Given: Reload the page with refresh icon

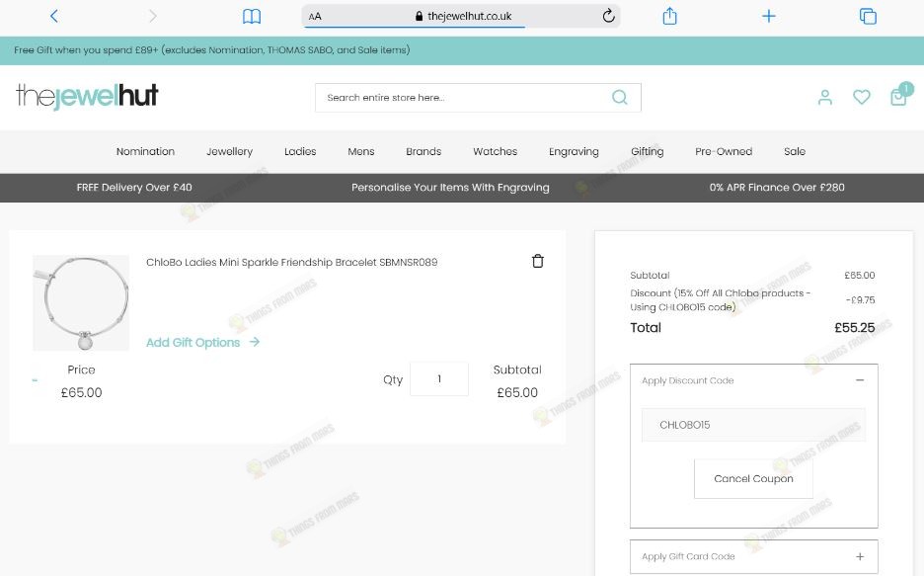Looking at the screenshot, I should point(609,16).
